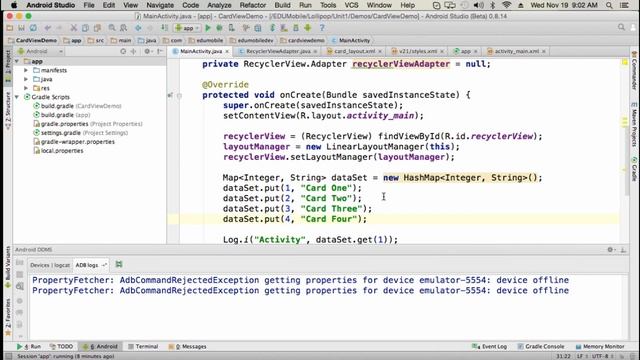Select build.gradle (CardViewDemo) file
640x360 pixels.
point(77,106)
